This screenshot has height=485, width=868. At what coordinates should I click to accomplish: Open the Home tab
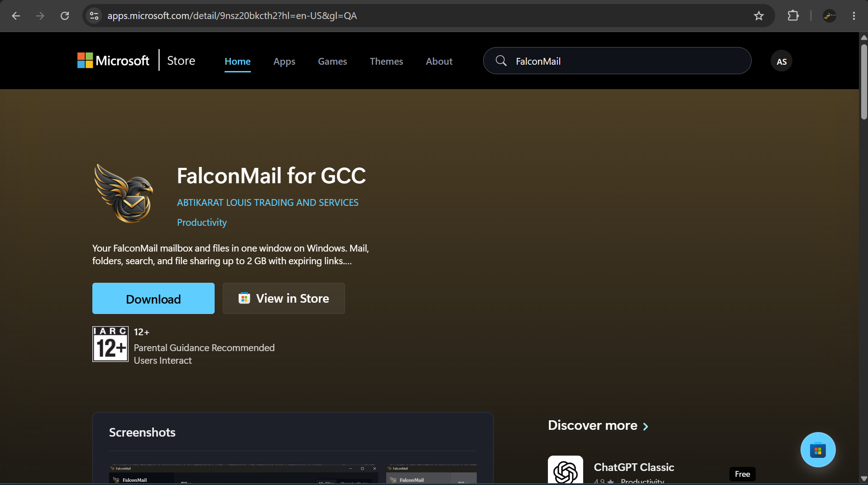(238, 62)
